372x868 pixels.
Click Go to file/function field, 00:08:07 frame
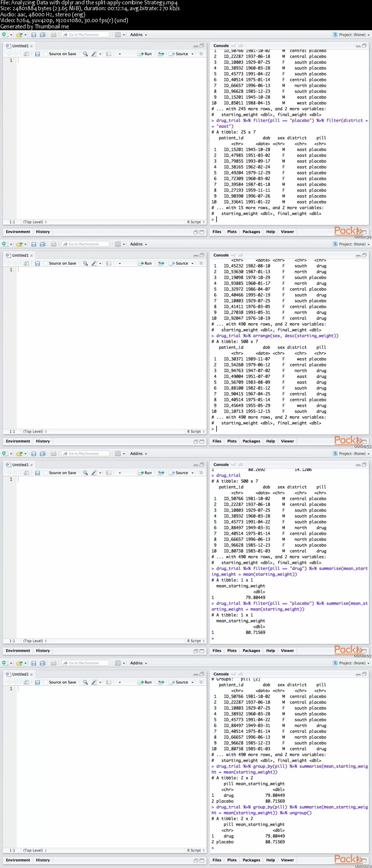point(85,454)
